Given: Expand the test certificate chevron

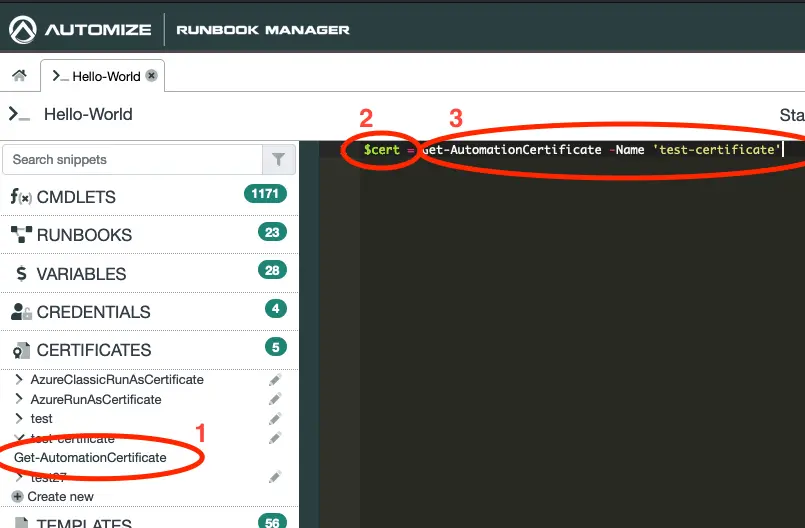Looking at the screenshot, I should point(19,418).
